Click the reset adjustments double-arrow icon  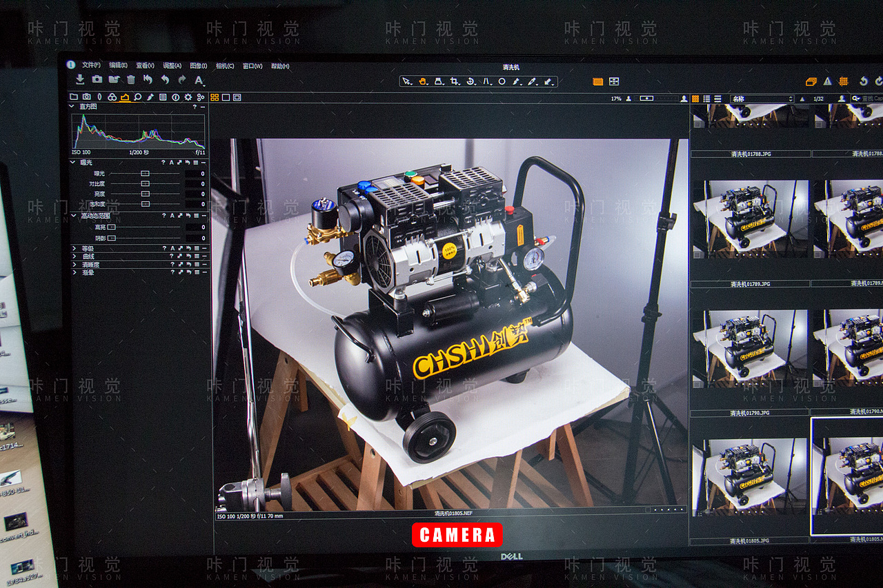(148, 80)
